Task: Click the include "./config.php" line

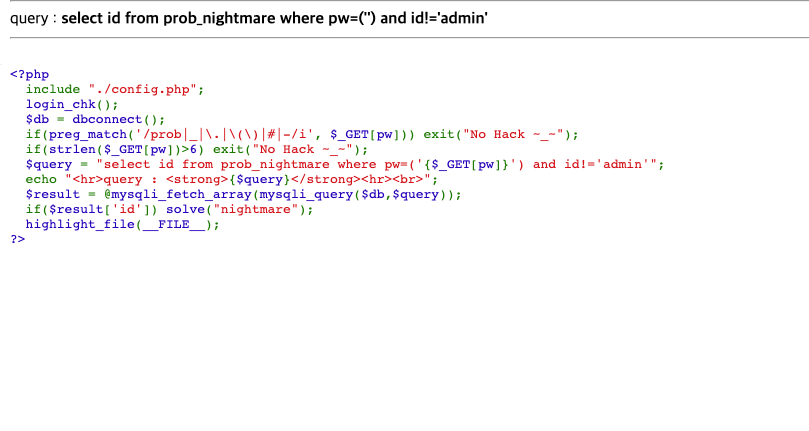Action: 115,89
